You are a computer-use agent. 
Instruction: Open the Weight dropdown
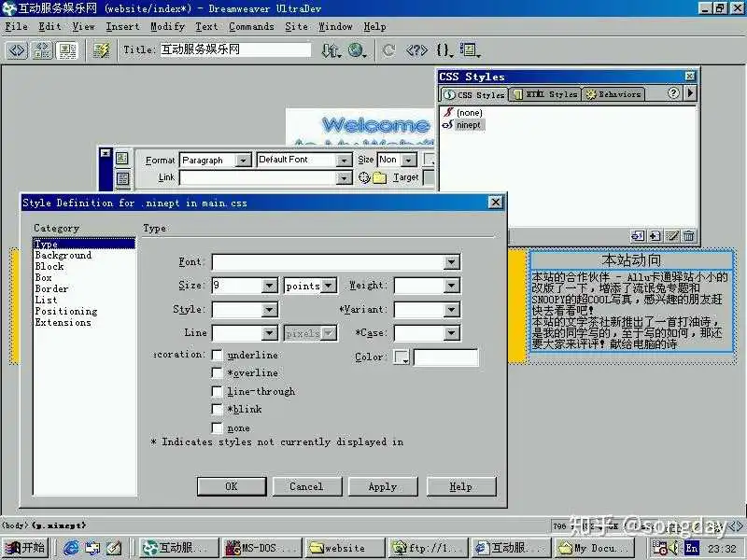[451, 286]
